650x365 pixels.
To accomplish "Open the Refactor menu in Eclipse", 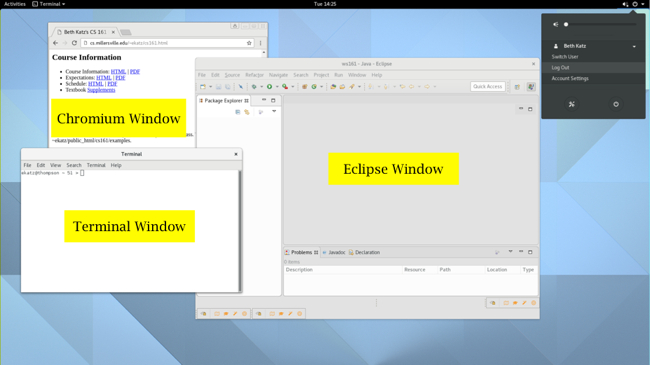I will pos(254,75).
